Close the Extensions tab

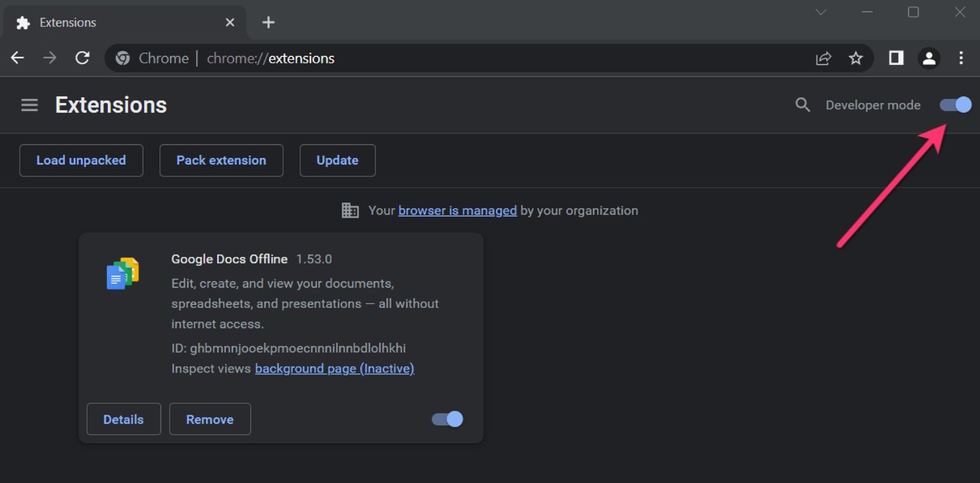point(230,23)
